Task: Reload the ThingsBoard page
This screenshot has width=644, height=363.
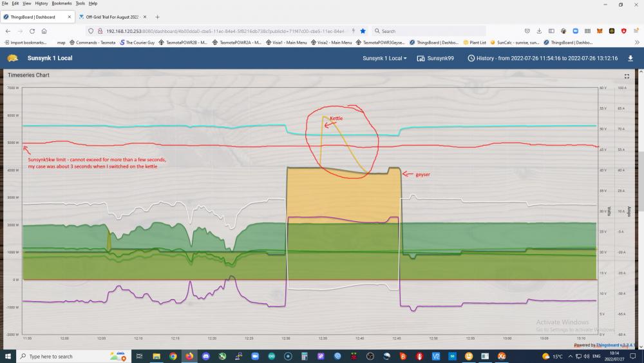Action: [x=32, y=31]
